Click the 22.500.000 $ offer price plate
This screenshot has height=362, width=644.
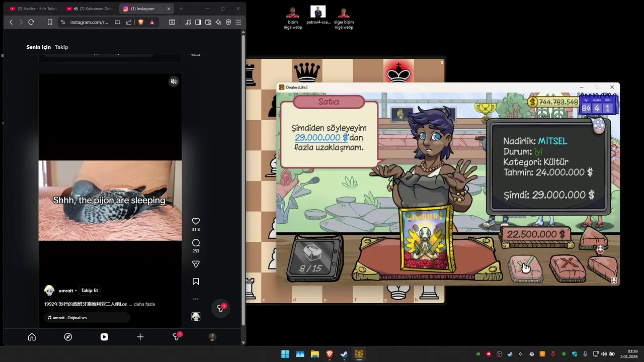[x=536, y=234]
